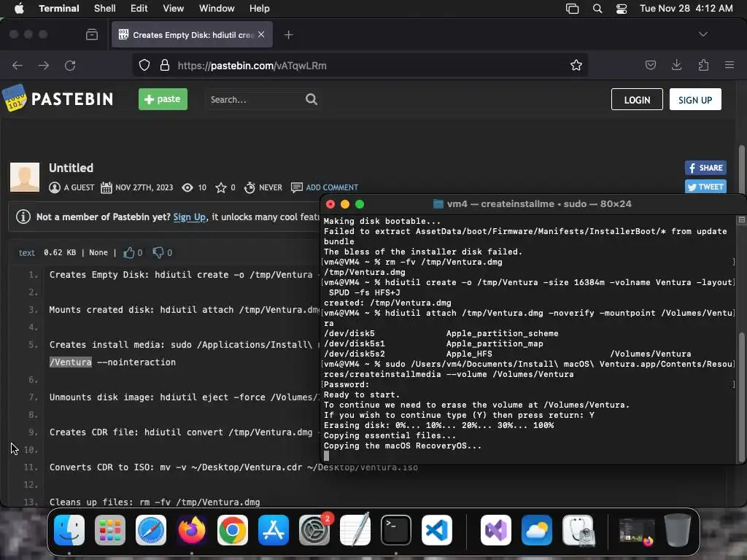Star the paste as favorite
747x560 pixels.
[220, 187]
